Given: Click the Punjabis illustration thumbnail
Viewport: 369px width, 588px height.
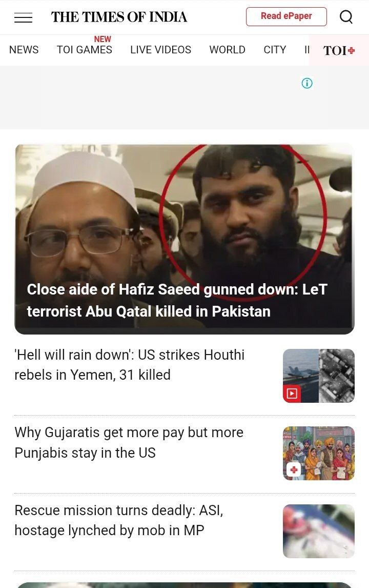Looking at the screenshot, I should click(318, 454).
